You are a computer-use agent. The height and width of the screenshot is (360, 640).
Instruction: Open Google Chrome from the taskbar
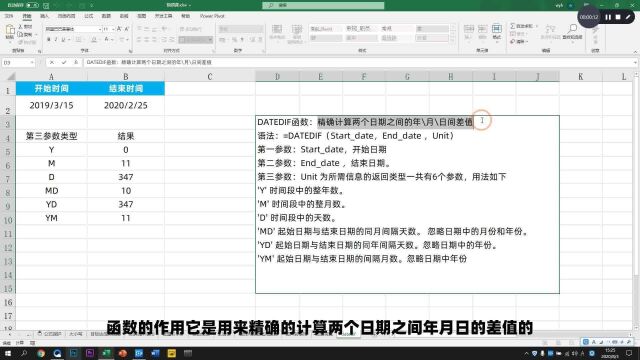click(x=41, y=353)
